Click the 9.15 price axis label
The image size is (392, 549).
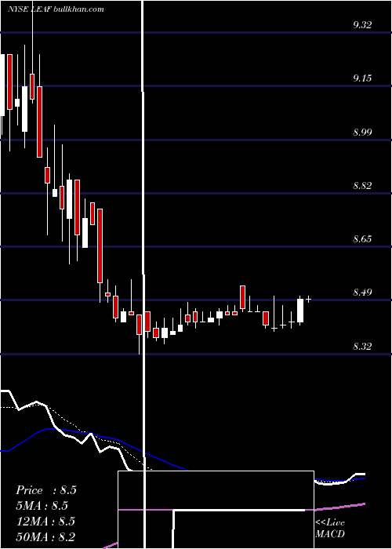pos(362,78)
